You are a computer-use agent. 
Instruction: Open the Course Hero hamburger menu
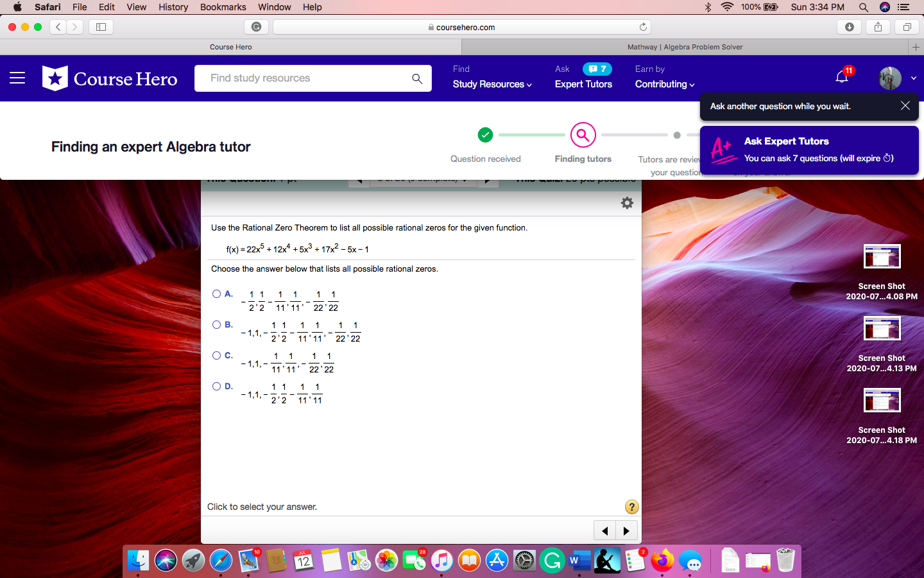click(17, 78)
